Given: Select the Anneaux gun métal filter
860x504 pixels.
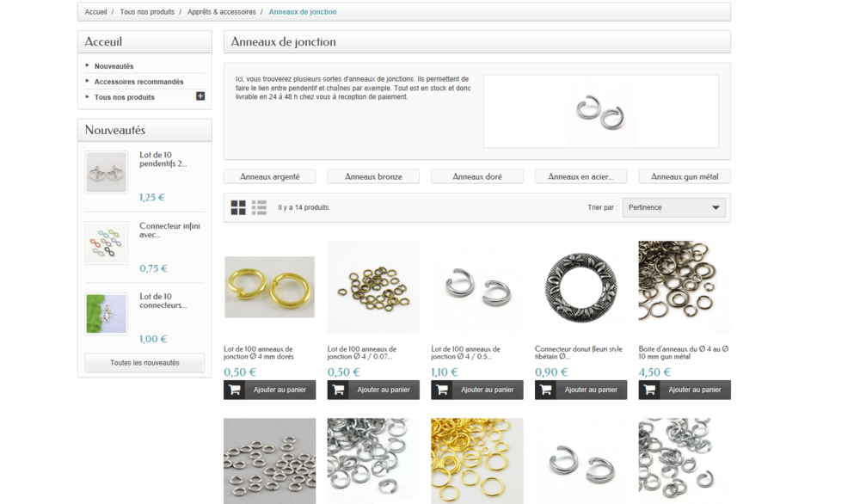Looking at the screenshot, I should coord(684,175).
